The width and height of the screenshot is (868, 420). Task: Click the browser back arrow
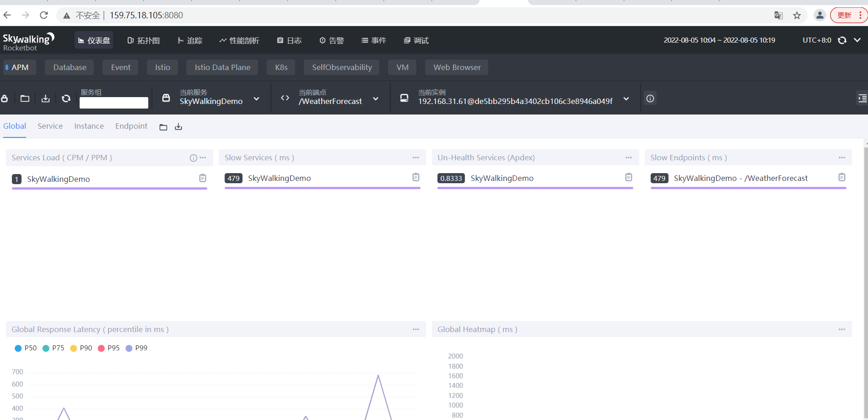point(7,15)
